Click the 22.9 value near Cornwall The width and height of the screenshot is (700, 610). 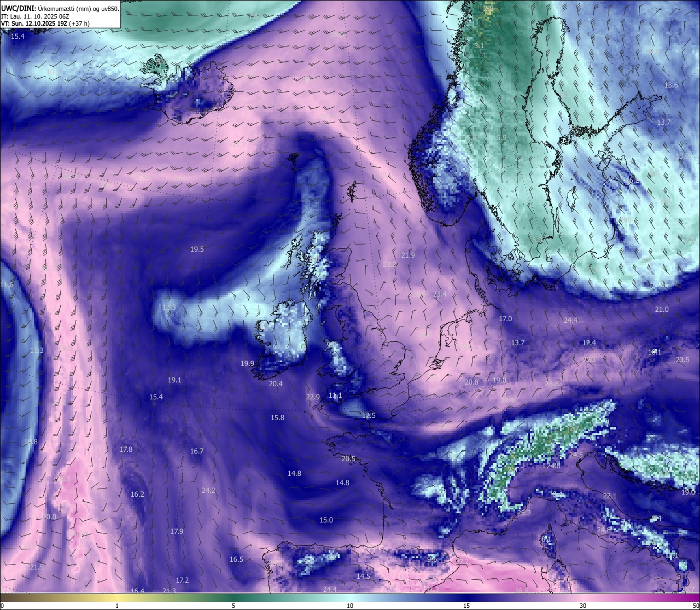313,397
